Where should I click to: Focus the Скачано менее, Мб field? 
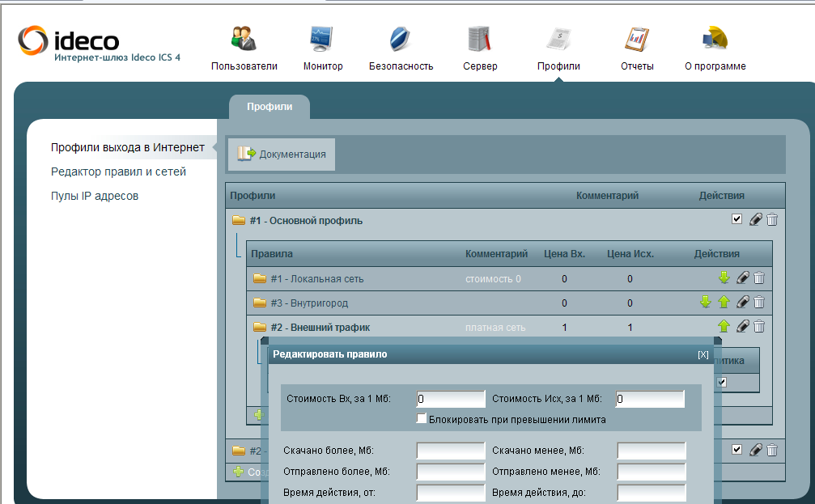click(x=652, y=451)
